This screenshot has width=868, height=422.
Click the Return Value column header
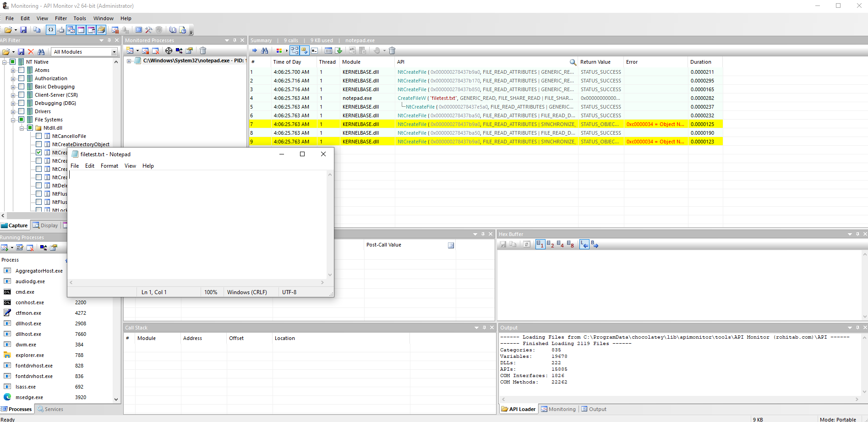coord(601,62)
